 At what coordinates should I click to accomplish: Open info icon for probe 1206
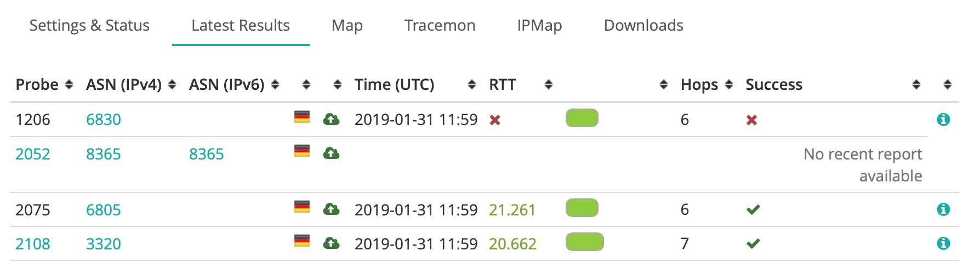click(943, 119)
